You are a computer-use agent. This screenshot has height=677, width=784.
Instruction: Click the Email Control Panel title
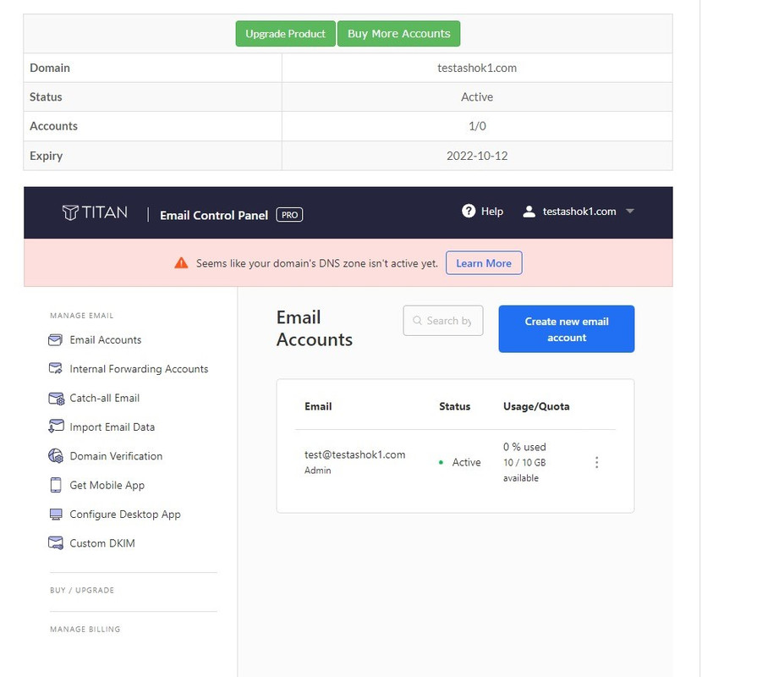(214, 216)
